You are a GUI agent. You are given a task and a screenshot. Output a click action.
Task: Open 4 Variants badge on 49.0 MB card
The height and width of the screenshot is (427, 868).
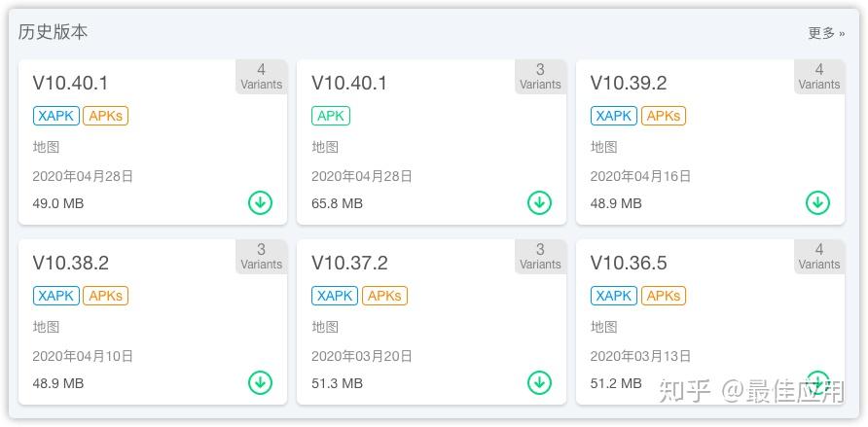262,77
